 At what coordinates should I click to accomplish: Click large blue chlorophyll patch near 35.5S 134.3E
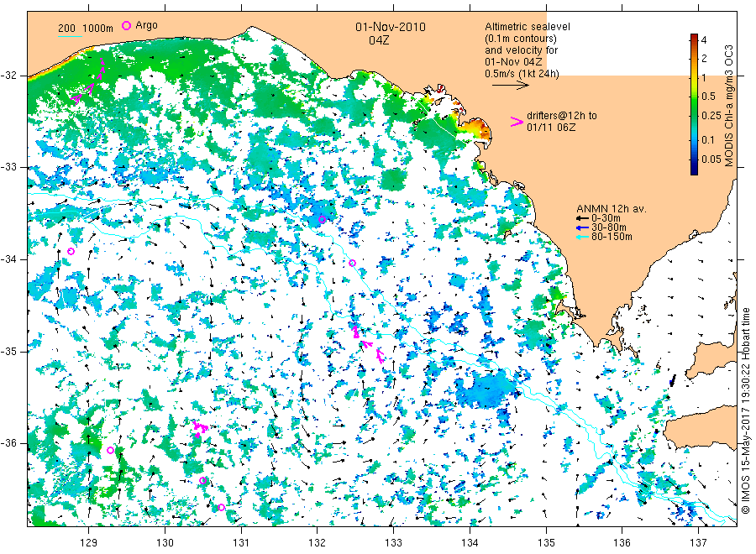(487, 390)
